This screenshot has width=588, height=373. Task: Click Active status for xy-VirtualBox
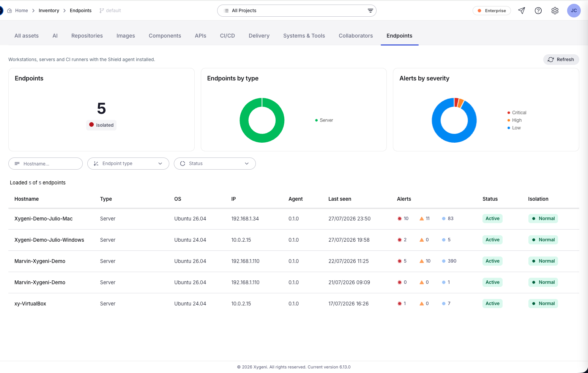point(492,304)
